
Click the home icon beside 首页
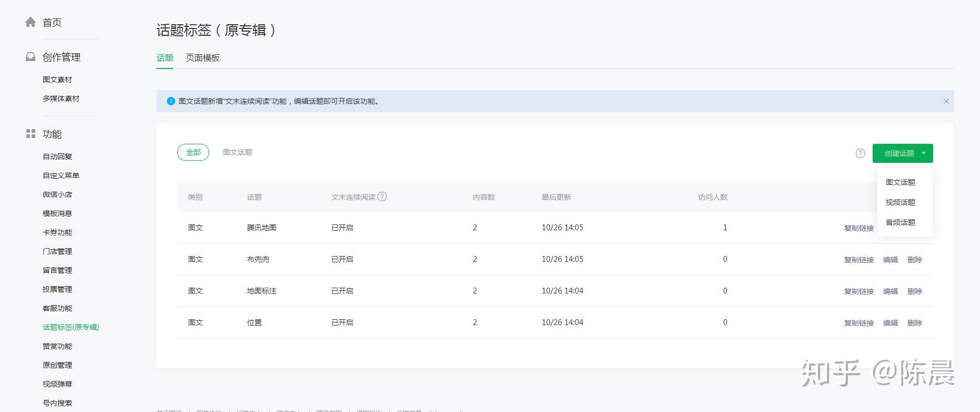pyautogui.click(x=31, y=22)
